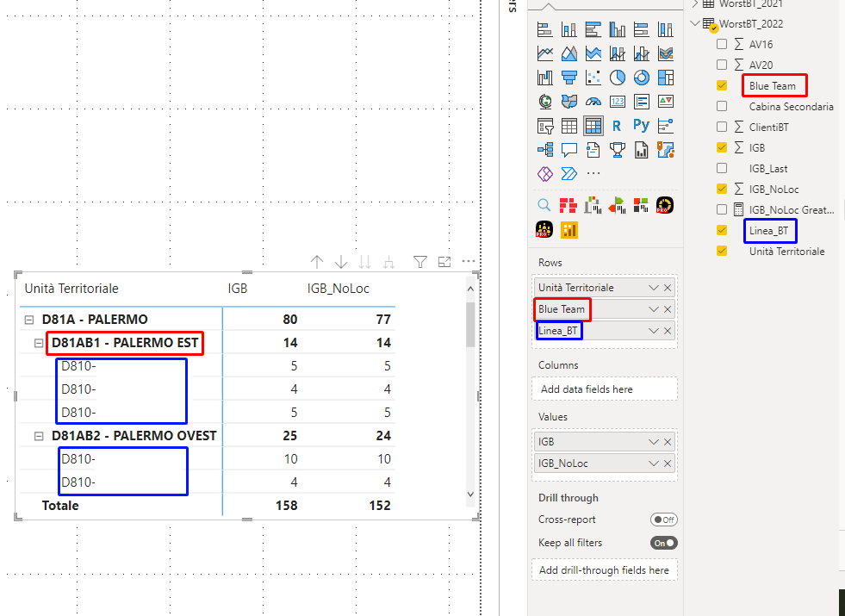Screen dimensions: 845x616
Task: Remove IGB_NoLoc from Values
Action: 668,464
